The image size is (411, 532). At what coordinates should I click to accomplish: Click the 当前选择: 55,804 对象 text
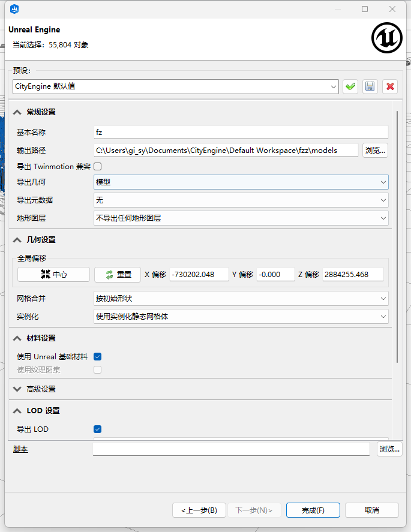pyautogui.click(x=50, y=45)
